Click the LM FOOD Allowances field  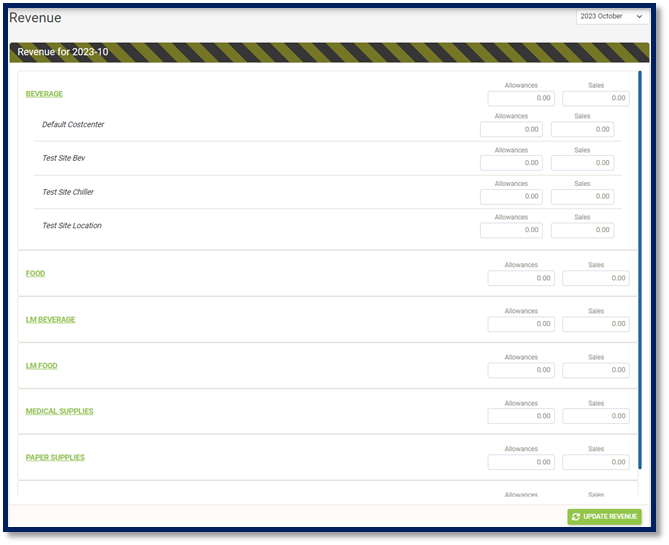pyautogui.click(x=521, y=370)
